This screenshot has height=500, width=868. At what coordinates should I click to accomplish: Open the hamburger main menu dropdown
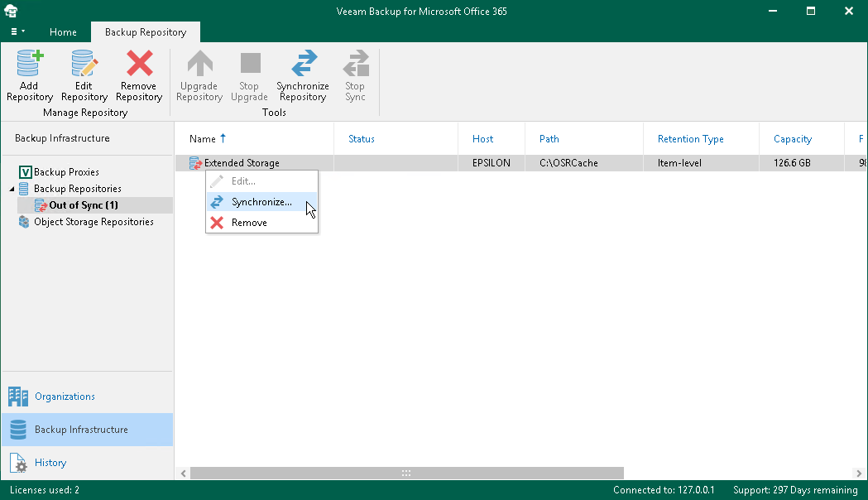pos(17,31)
